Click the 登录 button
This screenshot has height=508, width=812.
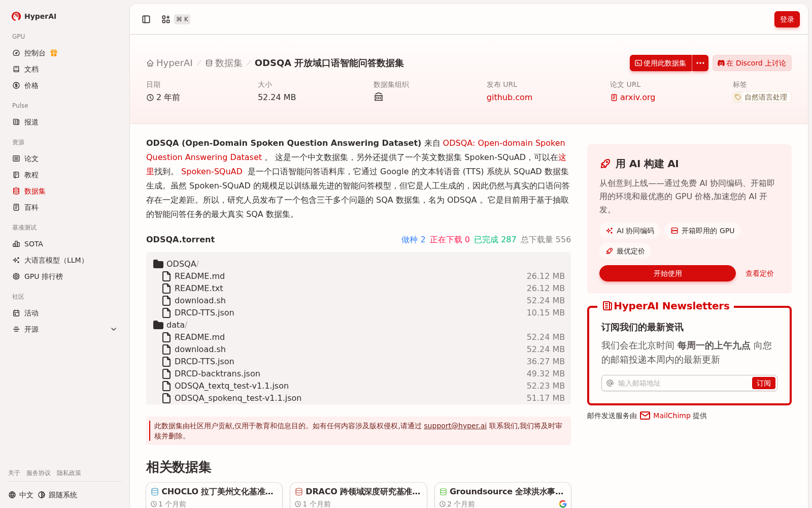pyautogui.click(x=787, y=19)
